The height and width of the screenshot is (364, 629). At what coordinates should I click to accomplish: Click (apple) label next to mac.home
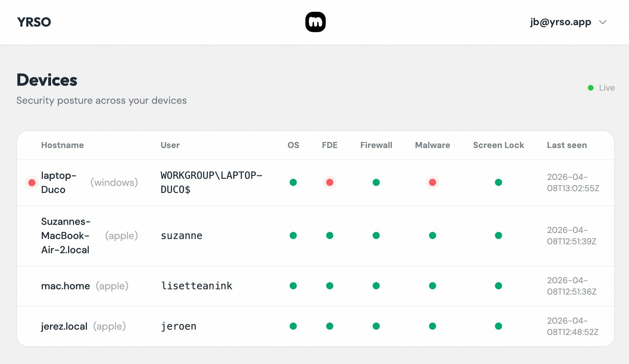[x=112, y=286]
